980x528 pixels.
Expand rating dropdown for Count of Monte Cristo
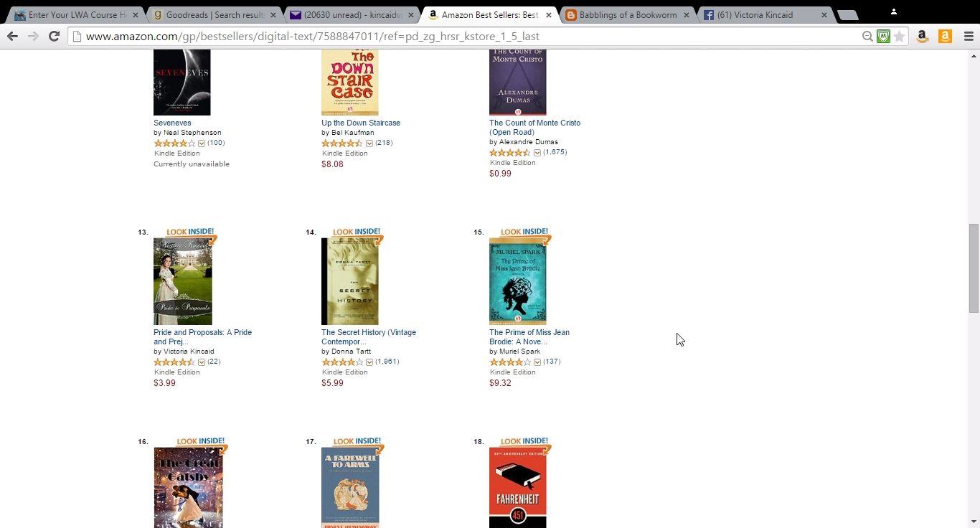[x=537, y=153]
